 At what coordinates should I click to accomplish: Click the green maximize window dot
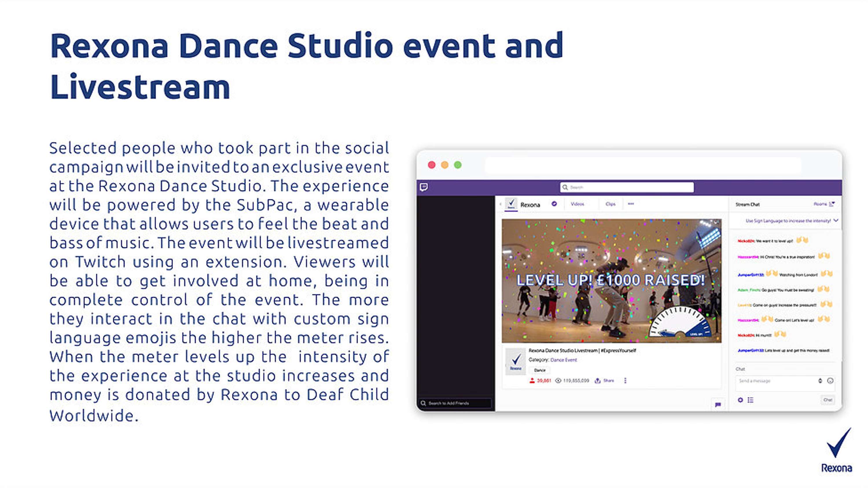[458, 165]
